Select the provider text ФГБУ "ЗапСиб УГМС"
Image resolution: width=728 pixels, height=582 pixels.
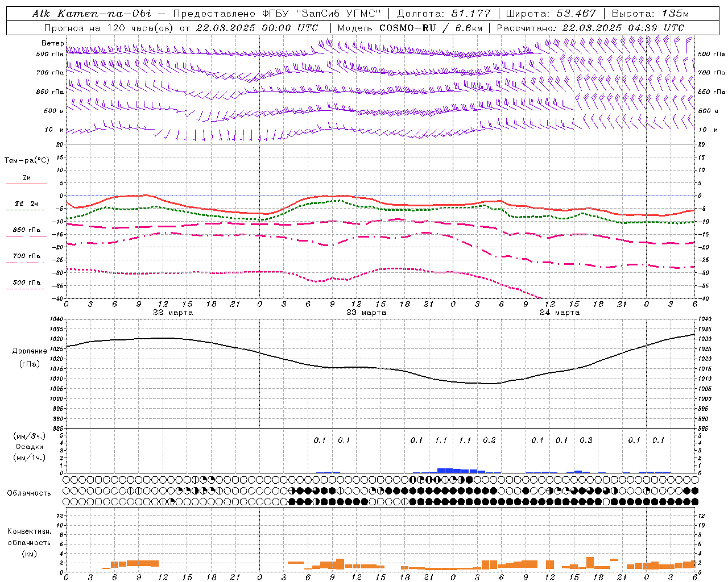321,14
